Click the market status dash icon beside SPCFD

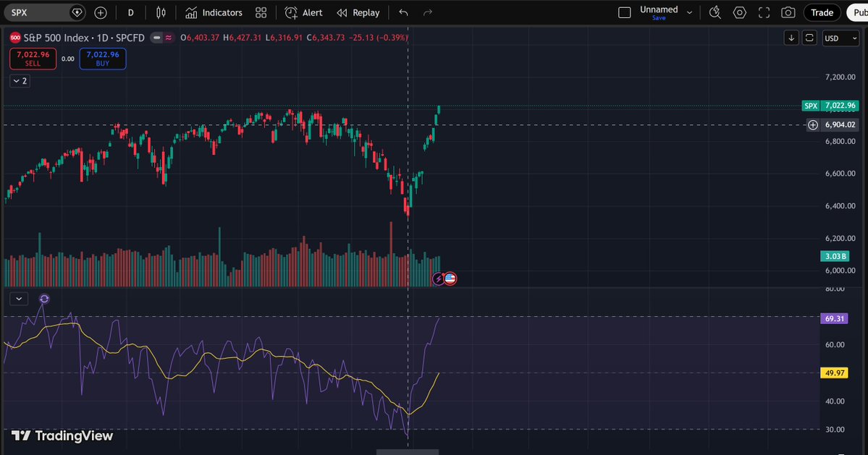(156, 38)
